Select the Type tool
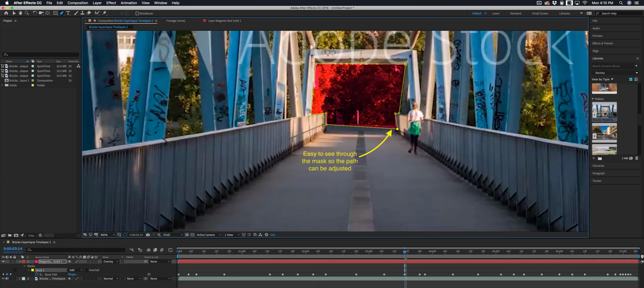This screenshot has width=644, height=288. tap(68, 13)
